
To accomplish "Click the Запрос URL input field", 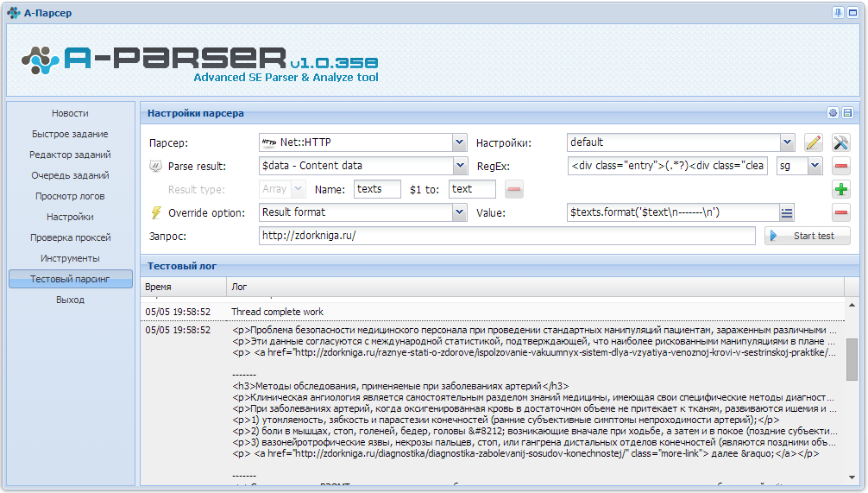I will (x=507, y=236).
